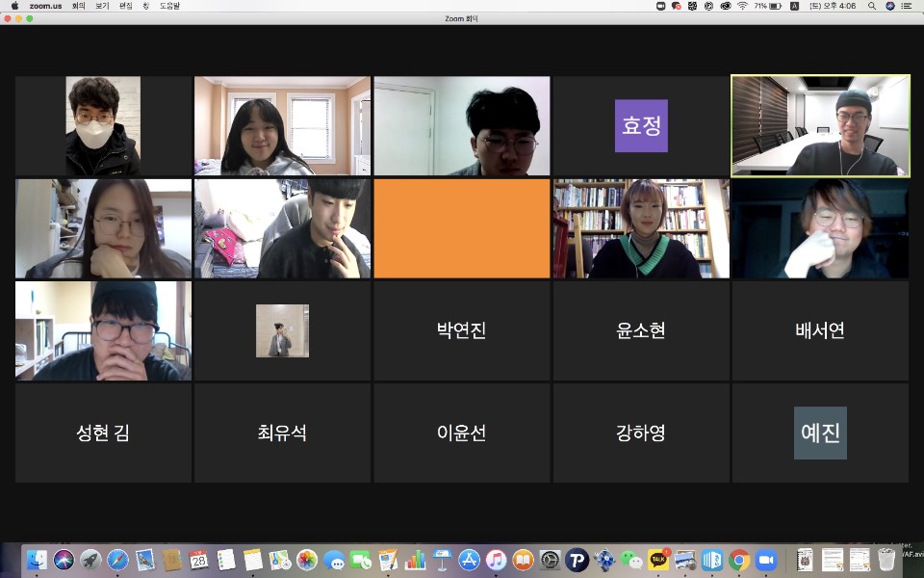
Task: Open the Photos app in dock
Action: [x=307, y=560]
